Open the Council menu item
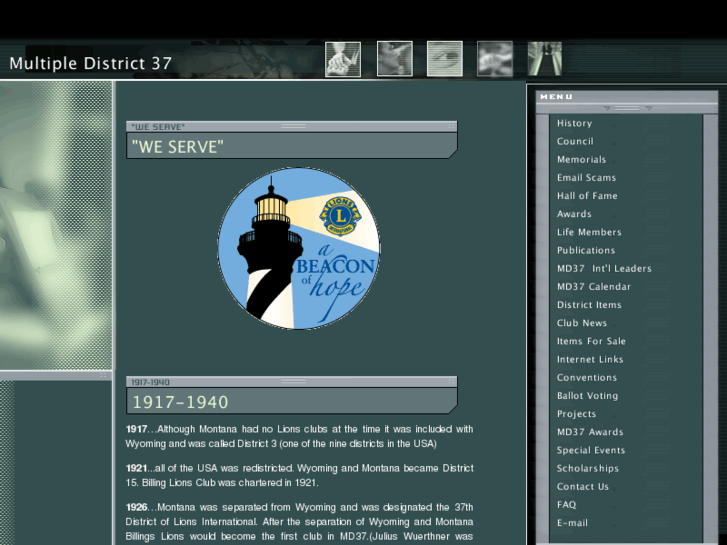727x545 pixels. [575, 141]
